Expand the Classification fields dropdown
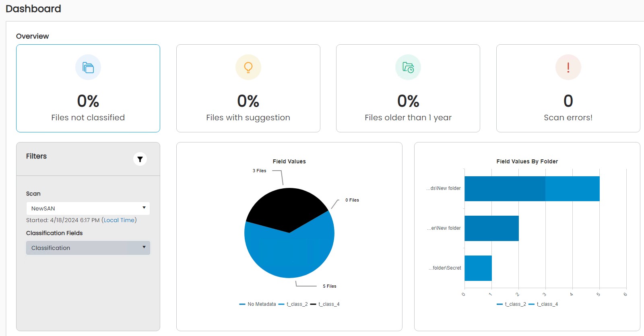The image size is (644, 336). click(x=88, y=248)
